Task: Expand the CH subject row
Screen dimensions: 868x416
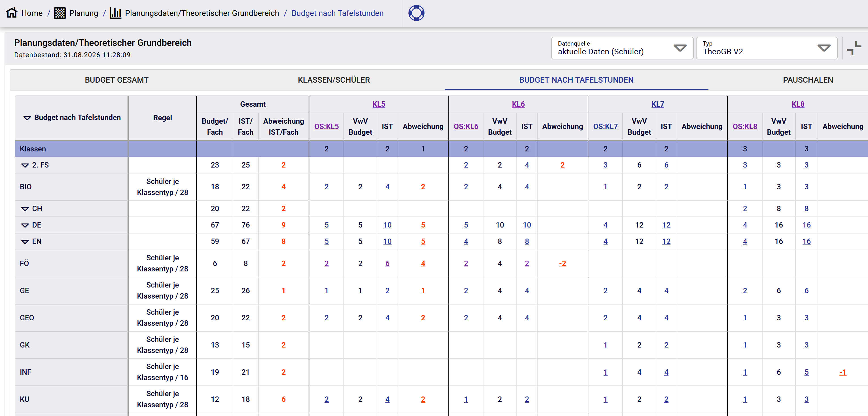Action: 25,209
